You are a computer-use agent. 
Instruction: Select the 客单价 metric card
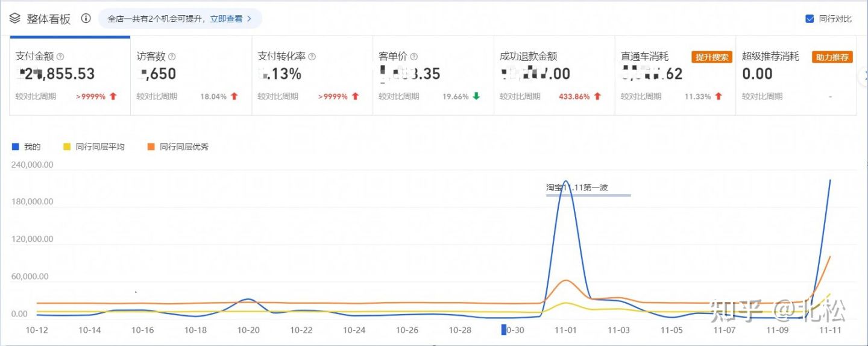[433, 75]
